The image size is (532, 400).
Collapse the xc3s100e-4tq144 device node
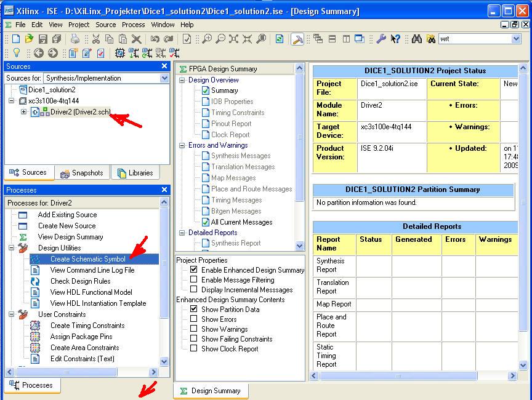pyautogui.click(x=12, y=101)
